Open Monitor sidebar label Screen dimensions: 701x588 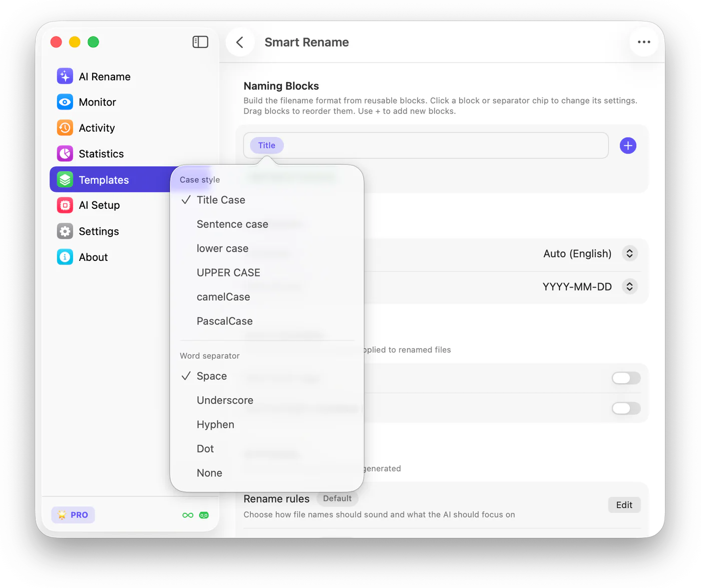[98, 102]
